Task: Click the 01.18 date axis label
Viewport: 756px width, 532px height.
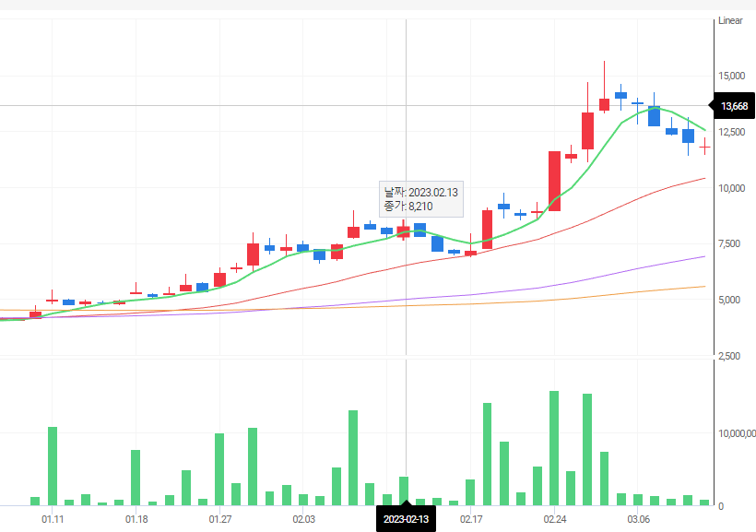Action: (136, 519)
